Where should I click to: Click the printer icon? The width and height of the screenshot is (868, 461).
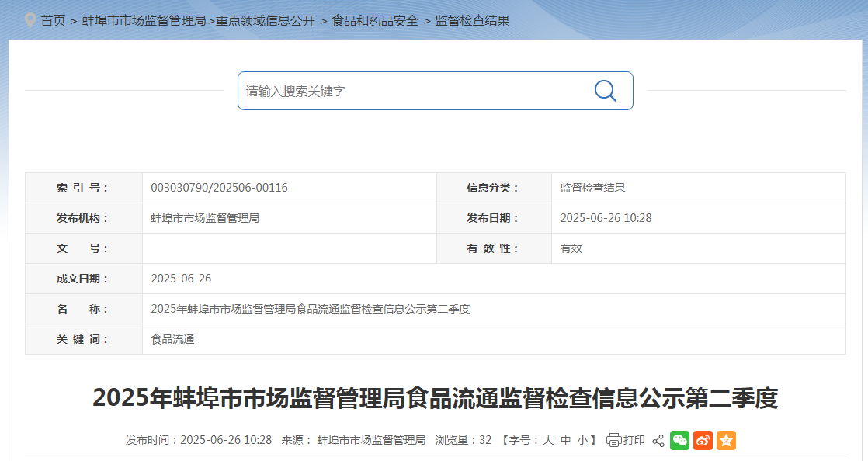tap(613, 441)
